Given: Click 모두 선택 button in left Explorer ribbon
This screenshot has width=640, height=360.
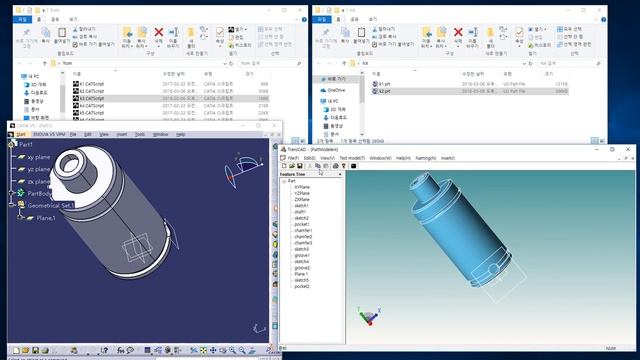Looking at the screenshot, I should click(271, 29).
